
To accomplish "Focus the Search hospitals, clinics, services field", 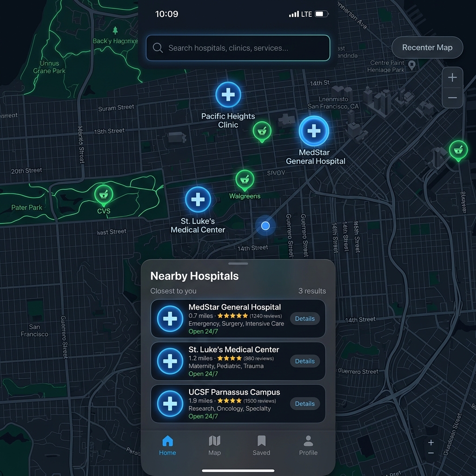I will (238, 48).
